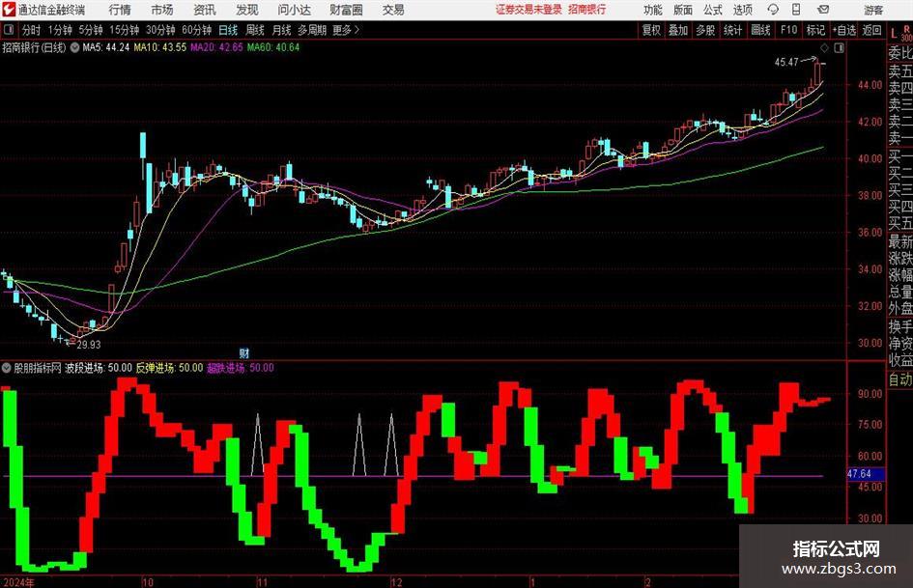Image resolution: width=913 pixels, height=588 pixels.
Task: Switch to the 30分钟 period tab
Action: coord(160,30)
